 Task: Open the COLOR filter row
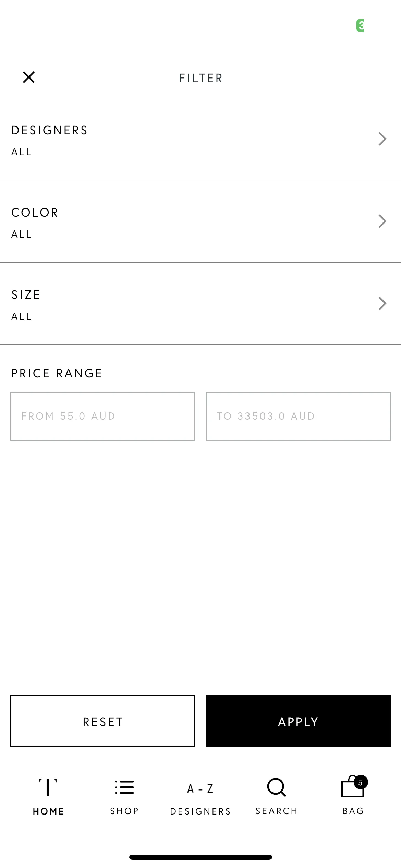[200, 221]
